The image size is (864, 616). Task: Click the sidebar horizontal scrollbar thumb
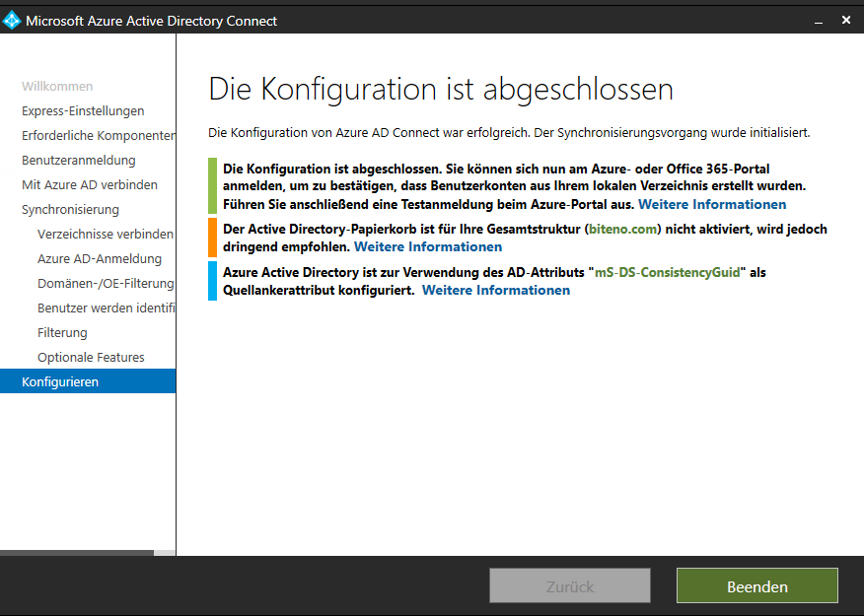coord(77,553)
